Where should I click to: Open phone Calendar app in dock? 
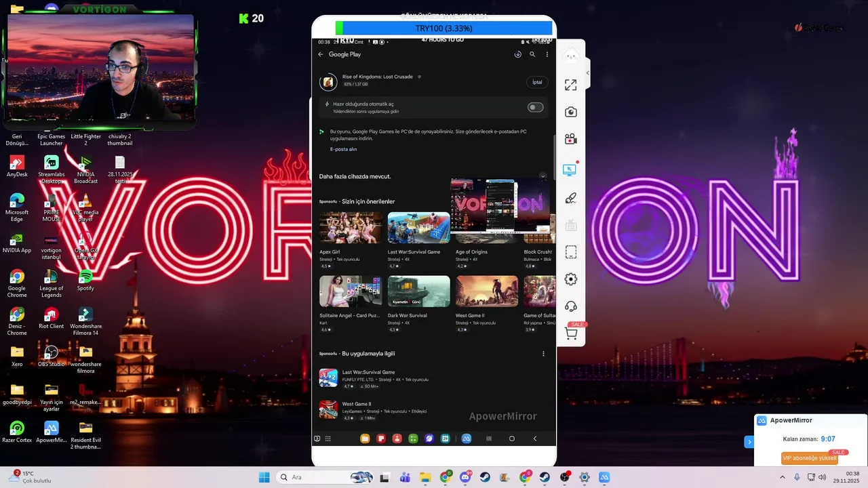pos(445,439)
